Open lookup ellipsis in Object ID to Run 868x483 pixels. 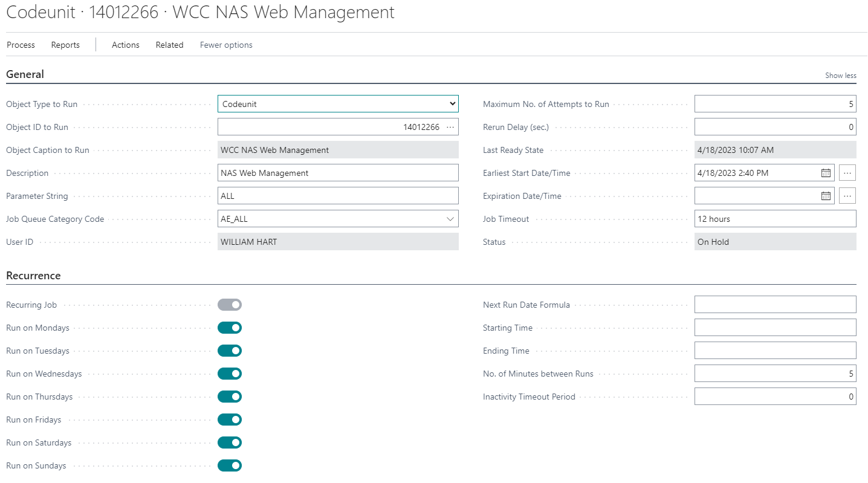coord(450,127)
